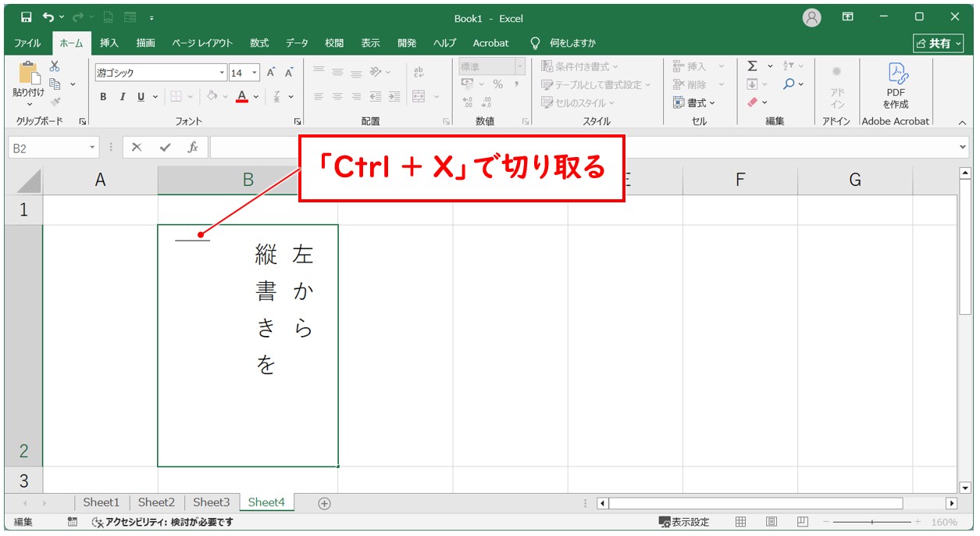Image resolution: width=980 pixels, height=536 pixels.
Task: Toggle Italic formatting
Action: click(123, 97)
